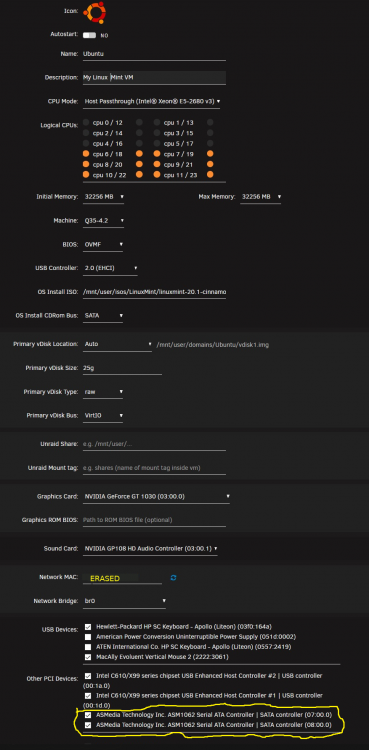Viewport: 369px width, 750px height.
Task: Click the OS Install ISO path field
Action: point(154,292)
